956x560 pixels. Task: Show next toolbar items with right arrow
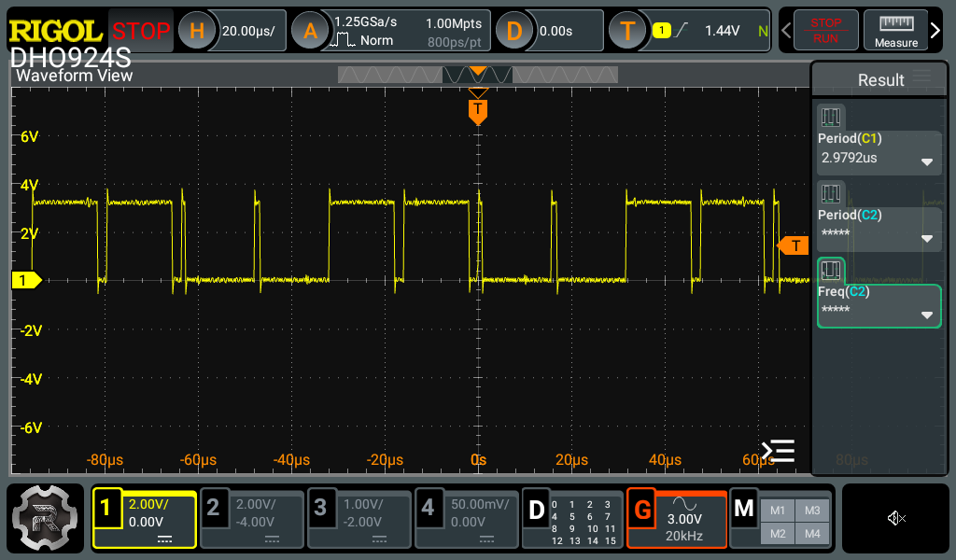point(935,30)
